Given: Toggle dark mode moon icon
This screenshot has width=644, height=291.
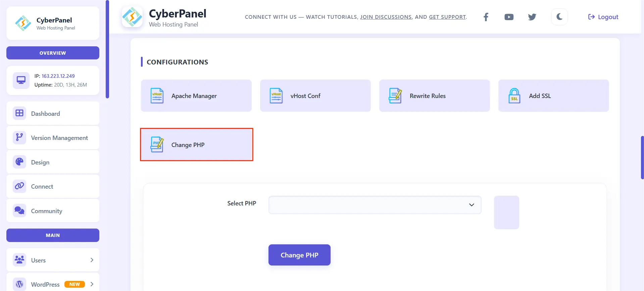Looking at the screenshot, I should point(559,17).
